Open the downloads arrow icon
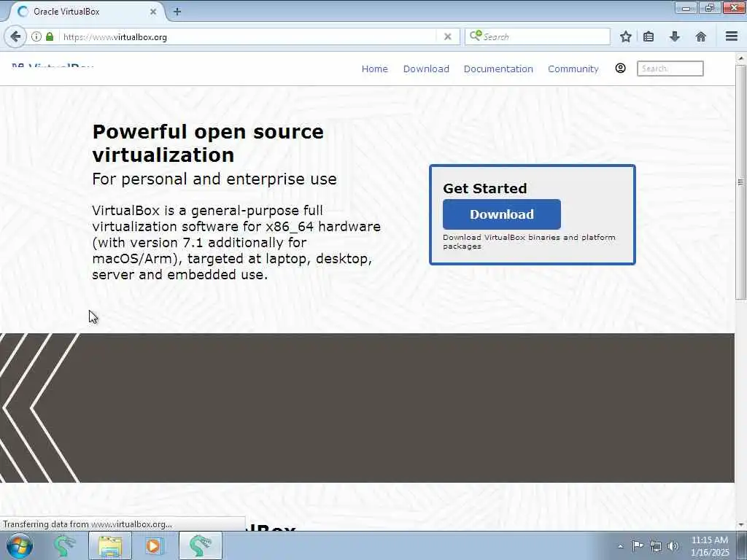 tap(675, 36)
